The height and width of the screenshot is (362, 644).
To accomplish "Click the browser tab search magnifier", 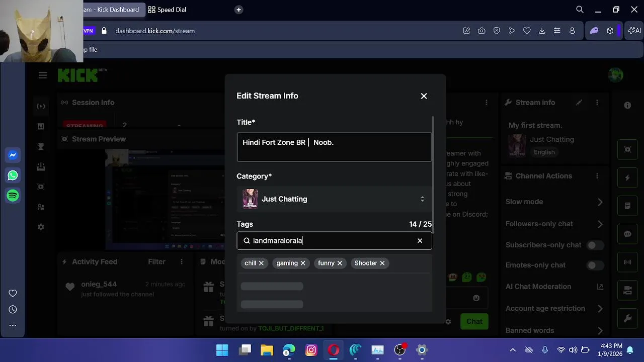I will click(580, 10).
